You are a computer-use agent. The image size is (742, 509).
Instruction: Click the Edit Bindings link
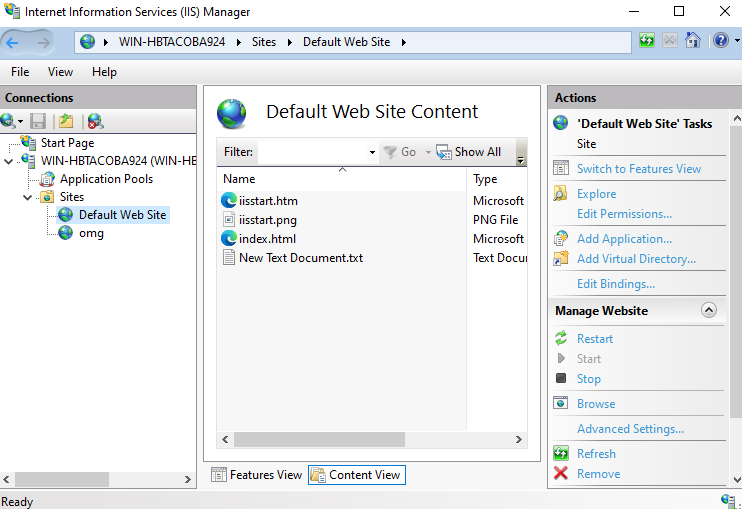[616, 284]
